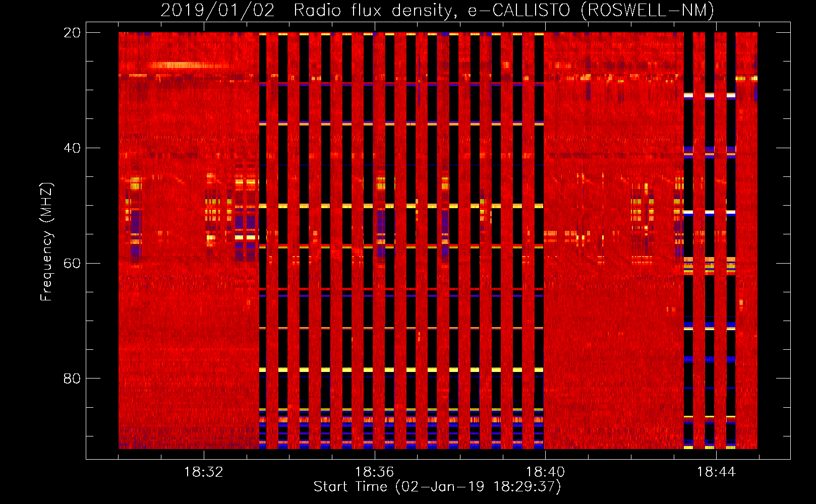
Task: Click the 'Start Time (02-Jan-19 18:29:37)' label
Action: [x=437, y=487]
